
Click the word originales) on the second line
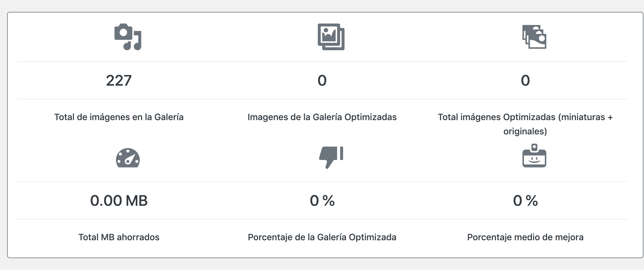click(x=525, y=131)
